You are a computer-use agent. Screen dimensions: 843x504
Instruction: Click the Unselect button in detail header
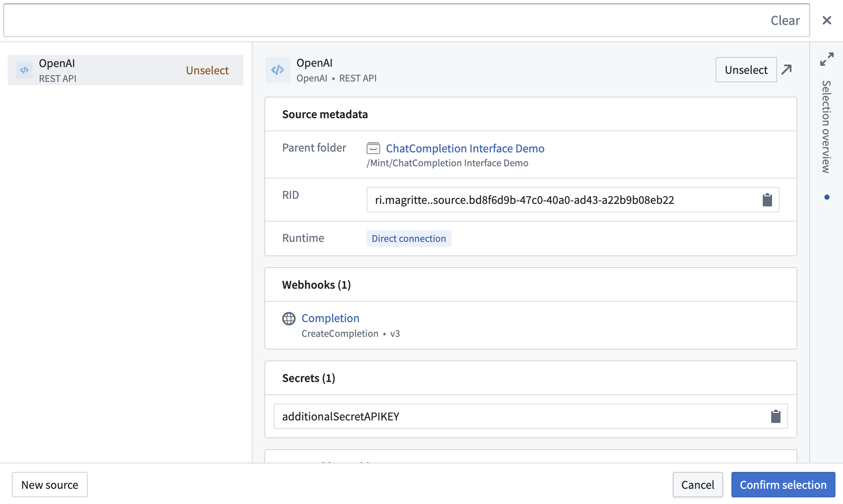click(746, 70)
